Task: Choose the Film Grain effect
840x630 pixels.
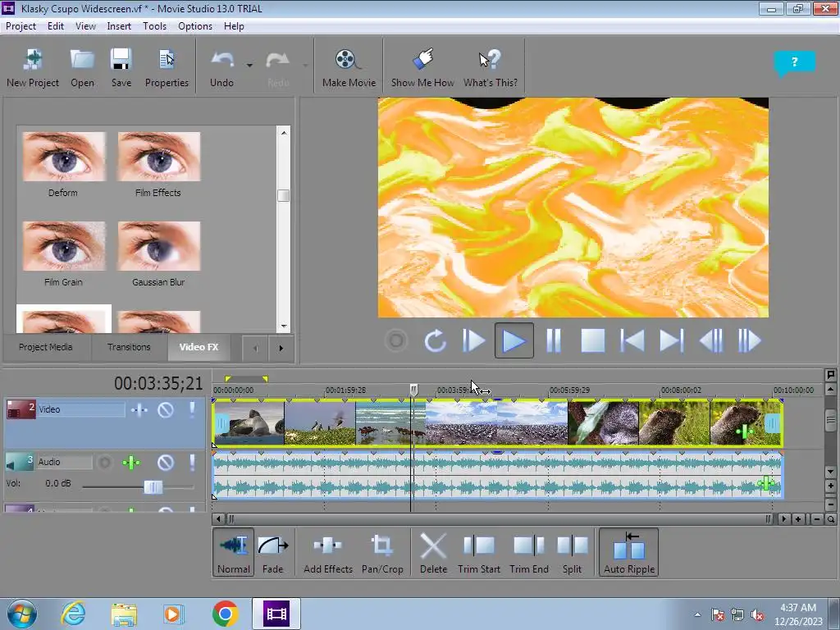Action: [64, 246]
